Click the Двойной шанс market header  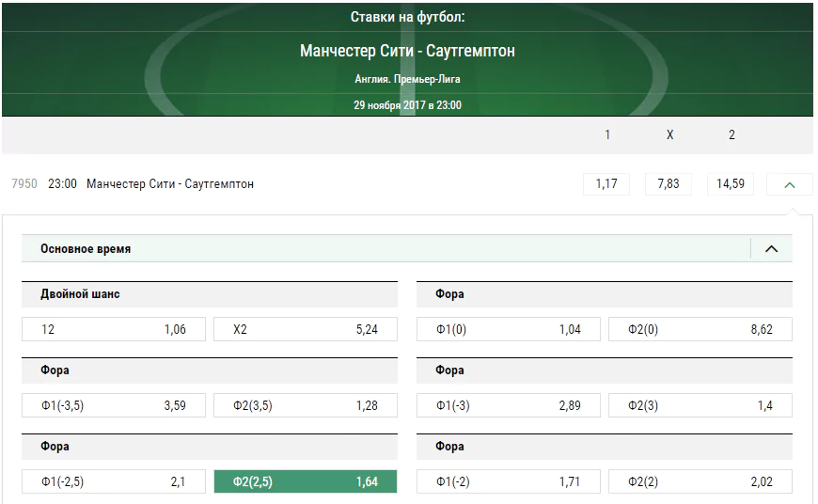pyautogui.click(x=210, y=294)
